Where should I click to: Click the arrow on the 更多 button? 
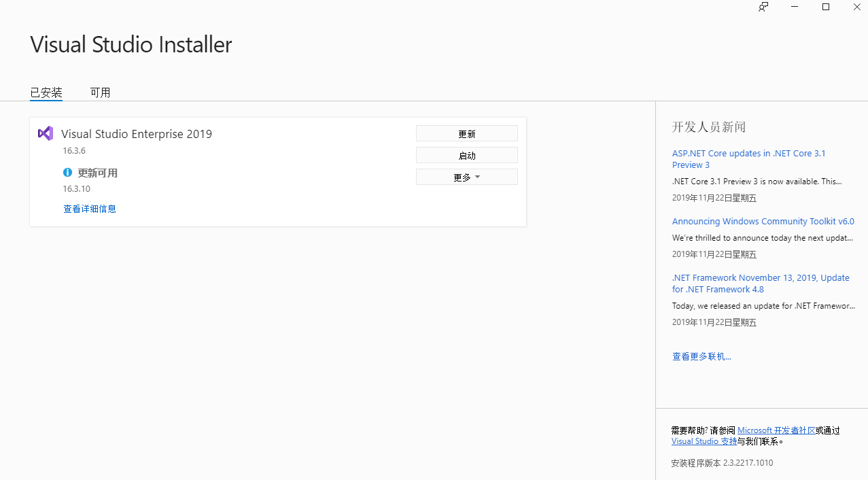(x=477, y=177)
